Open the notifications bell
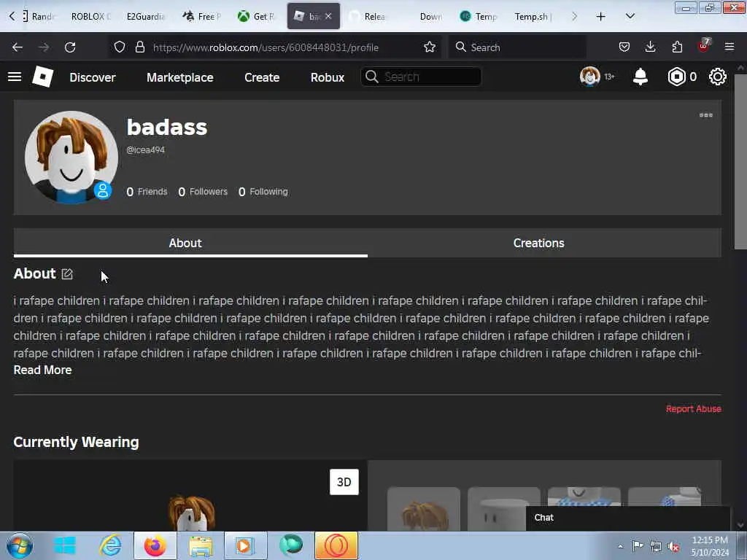 click(x=640, y=77)
